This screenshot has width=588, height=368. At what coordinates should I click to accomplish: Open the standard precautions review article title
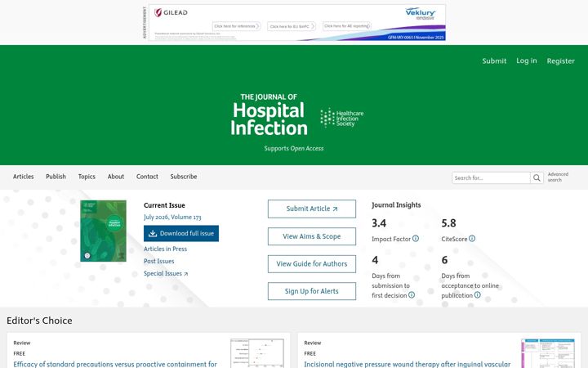[x=115, y=364]
